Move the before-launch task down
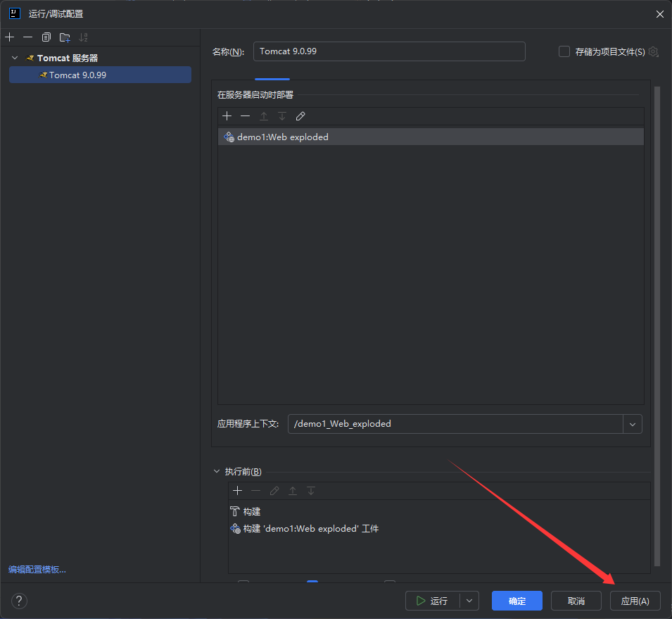Image resolution: width=672 pixels, height=619 pixels. click(311, 491)
